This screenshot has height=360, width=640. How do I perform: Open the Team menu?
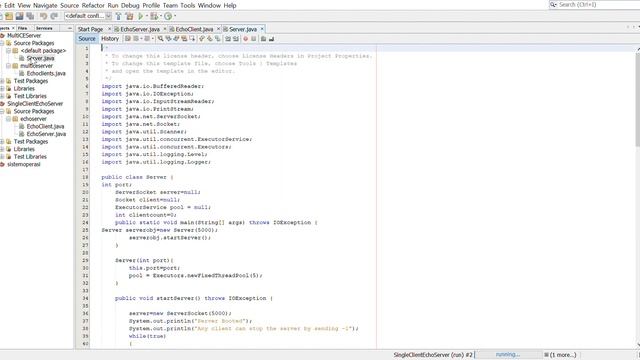[170, 5]
